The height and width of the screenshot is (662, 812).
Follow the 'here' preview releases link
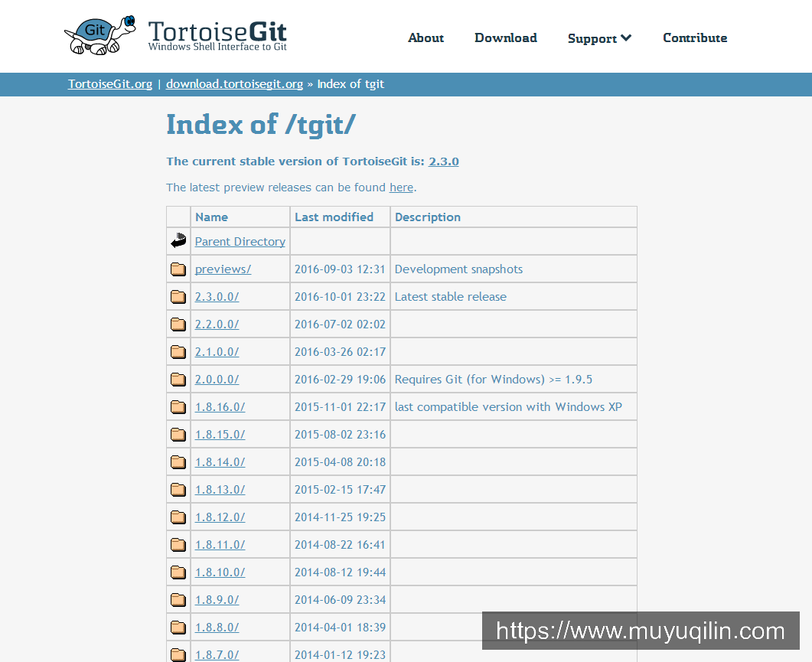point(401,188)
